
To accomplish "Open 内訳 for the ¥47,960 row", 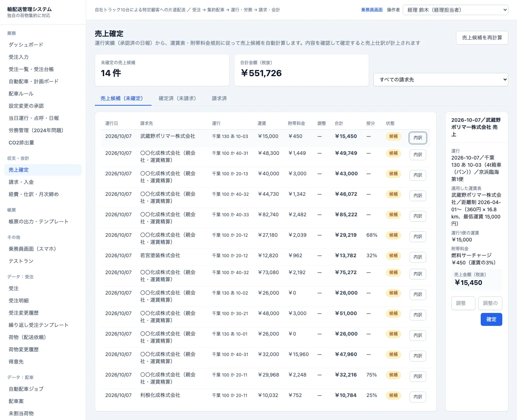I will point(418,356).
